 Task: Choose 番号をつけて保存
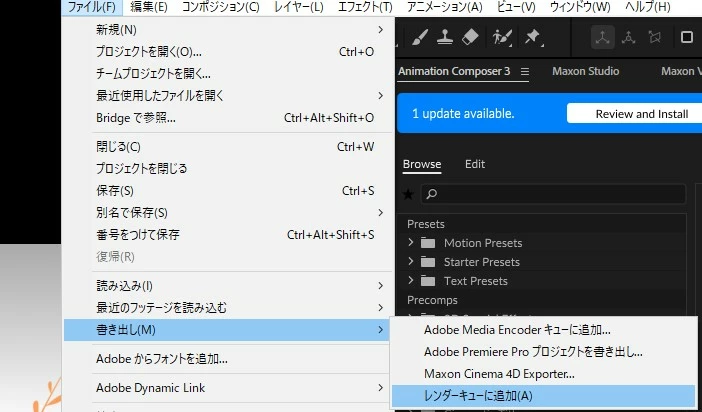coord(227,235)
